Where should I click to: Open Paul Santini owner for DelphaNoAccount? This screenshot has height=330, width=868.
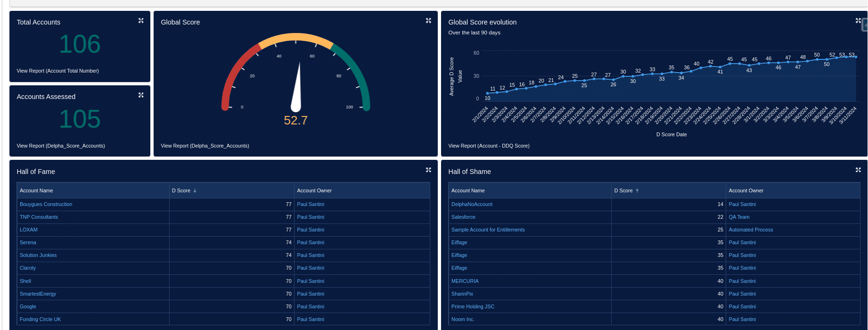[742, 204]
